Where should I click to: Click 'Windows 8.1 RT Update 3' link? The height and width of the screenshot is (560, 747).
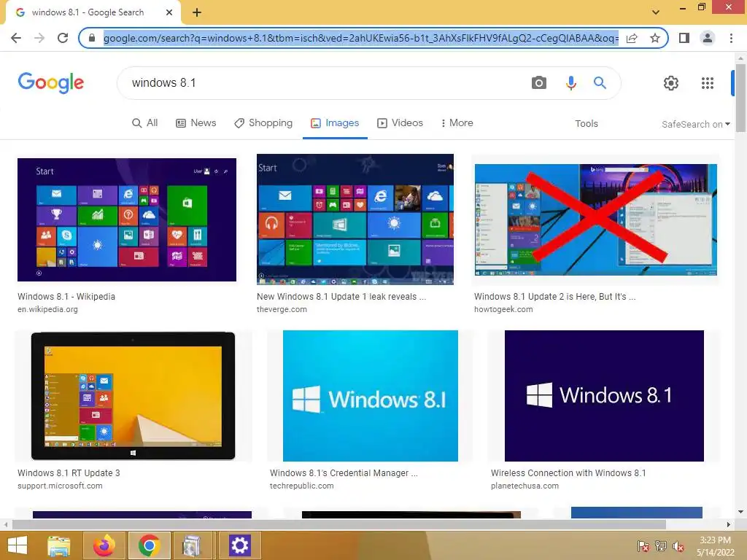(69, 472)
